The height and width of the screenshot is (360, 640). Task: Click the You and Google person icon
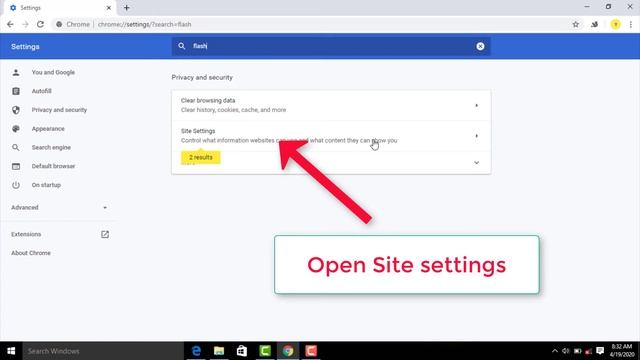pos(16,72)
